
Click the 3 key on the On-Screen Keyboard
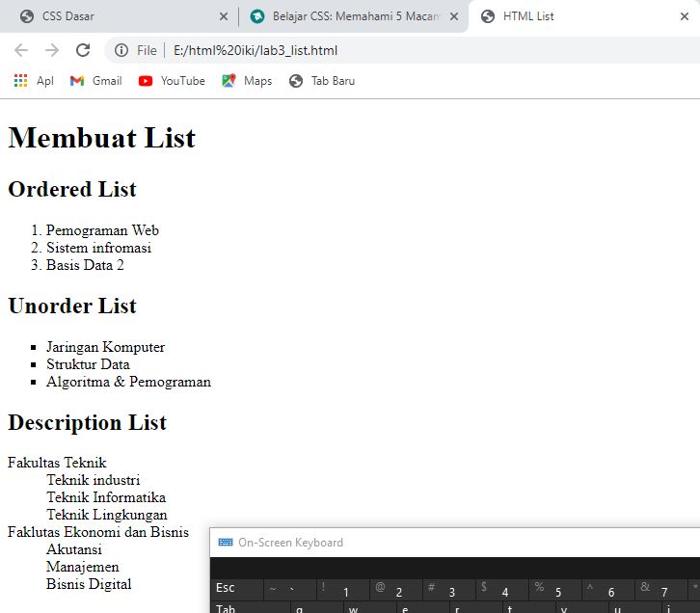point(449,589)
